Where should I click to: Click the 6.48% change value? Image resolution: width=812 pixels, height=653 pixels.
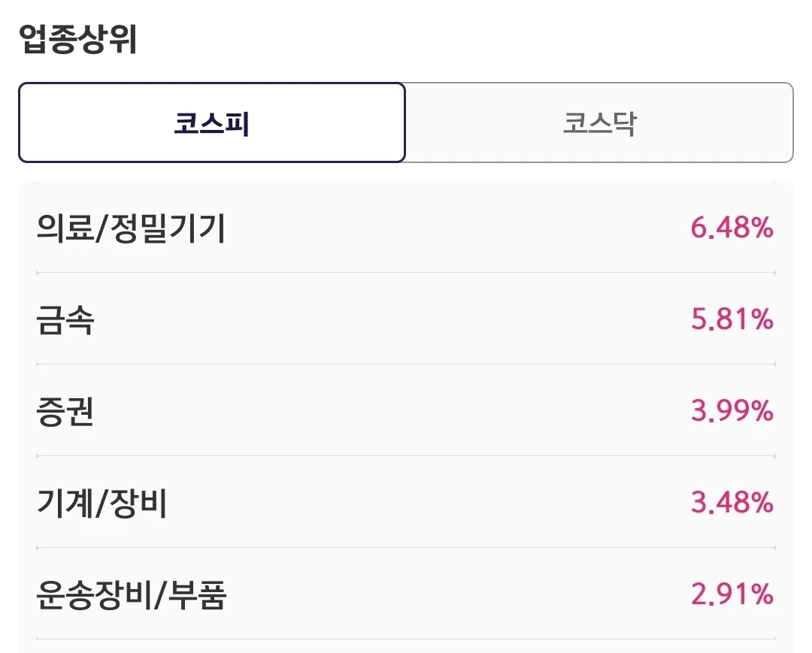pos(732,228)
